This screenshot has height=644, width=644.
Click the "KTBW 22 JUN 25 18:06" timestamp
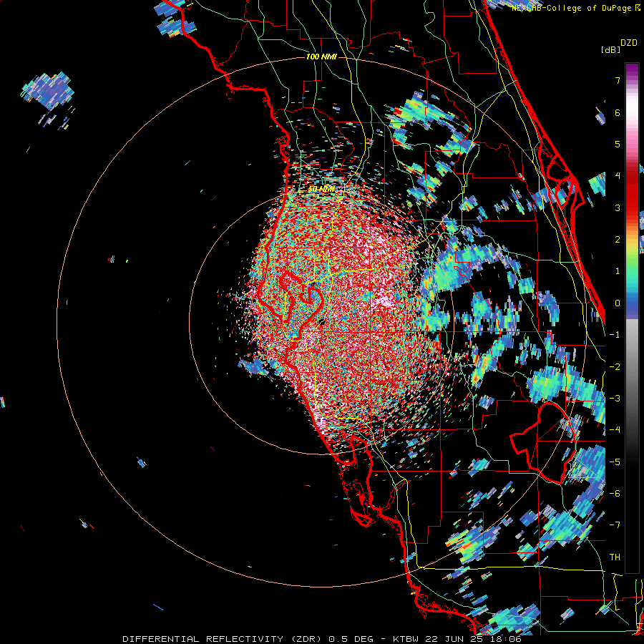point(457,639)
